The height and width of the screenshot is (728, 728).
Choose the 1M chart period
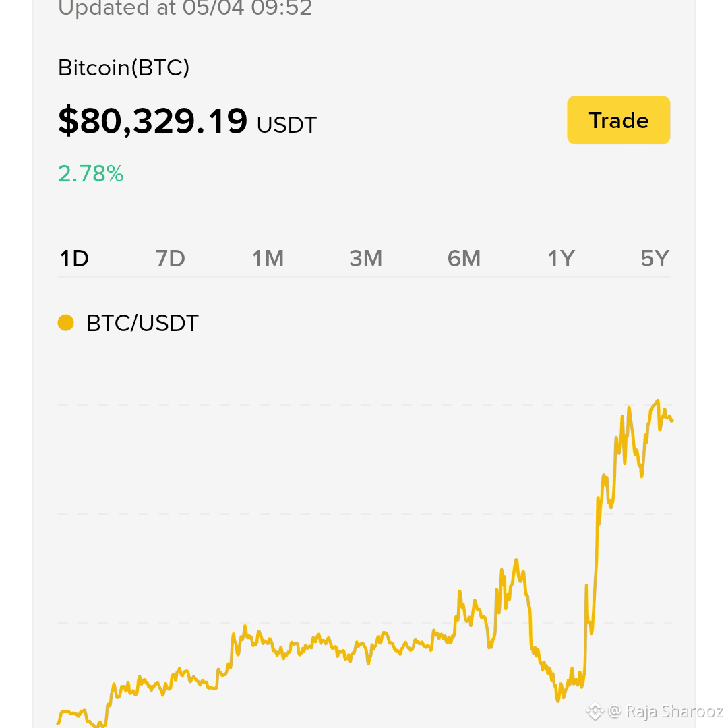268,259
